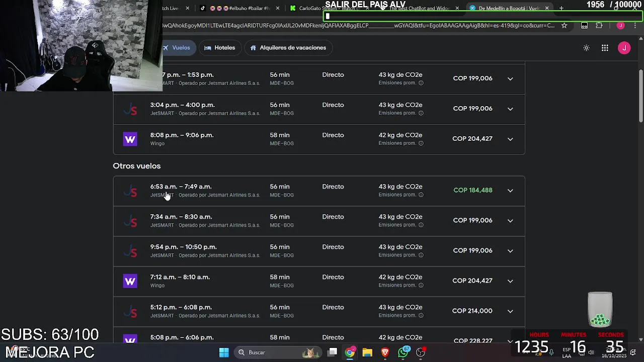Image resolution: width=644 pixels, height=362 pixels.
Task: Open Google Chrome from the taskbar
Action: pos(350,352)
